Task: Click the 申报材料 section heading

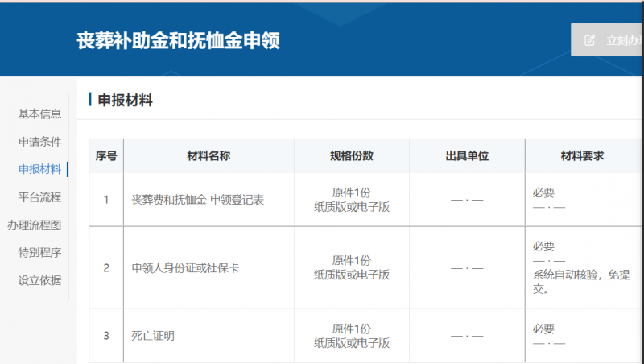Action: pyautogui.click(x=125, y=101)
